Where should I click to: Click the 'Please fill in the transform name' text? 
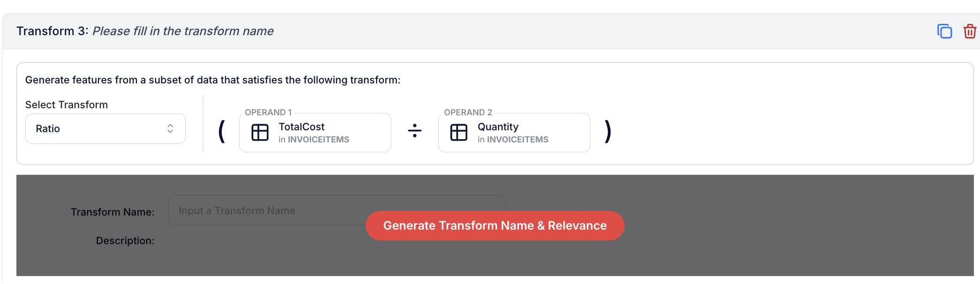(x=183, y=31)
